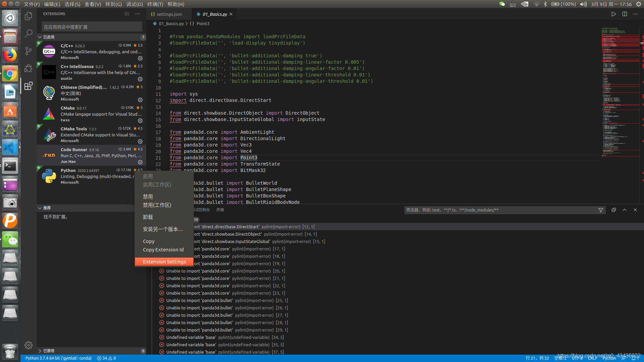Open the Source Control icon in the sidebar
Viewport: 644px width, 362px height.
coord(28,51)
